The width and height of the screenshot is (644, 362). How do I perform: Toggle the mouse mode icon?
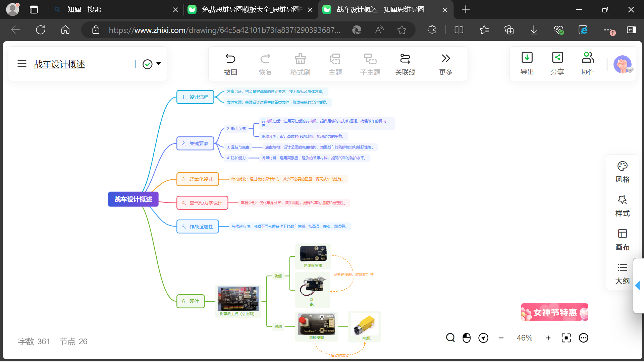click(467, 338)
